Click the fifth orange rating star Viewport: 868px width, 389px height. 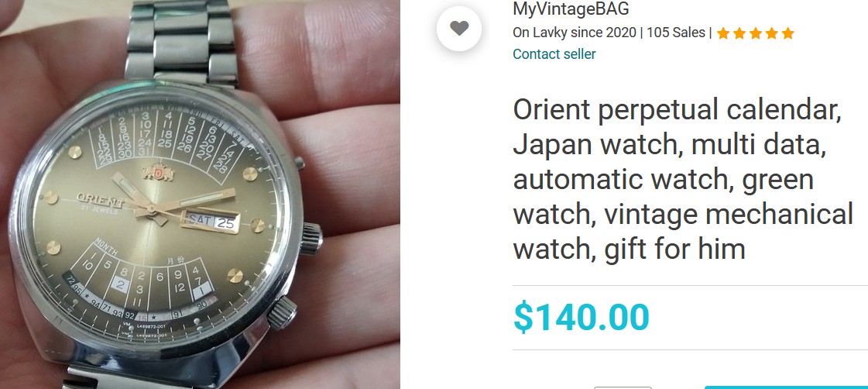coord(788,33)
